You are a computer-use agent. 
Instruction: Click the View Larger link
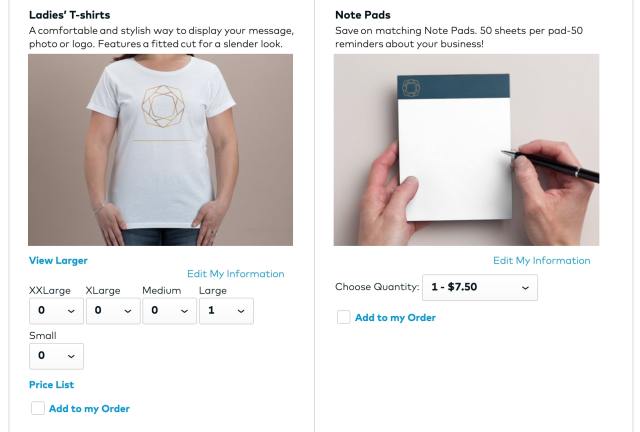click(x=58, y=261)
